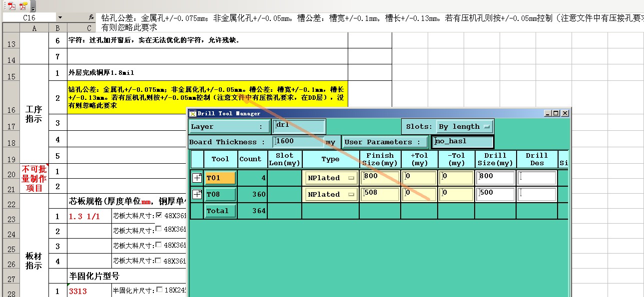Click the Board Thickness field 1600

(x=298, y=142)
